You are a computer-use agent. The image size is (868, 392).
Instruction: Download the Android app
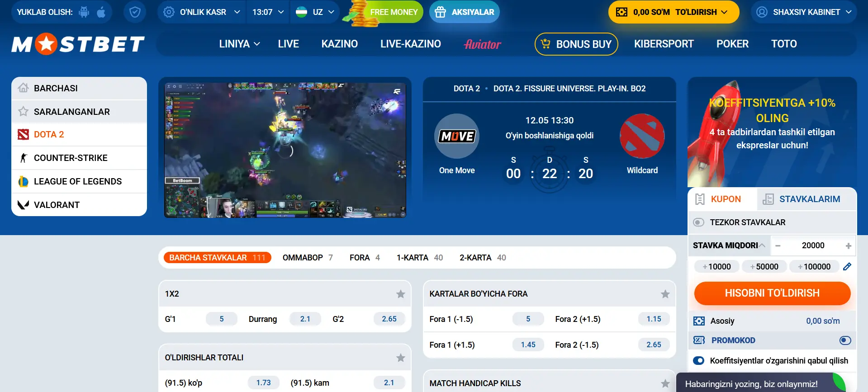[84, 12]
